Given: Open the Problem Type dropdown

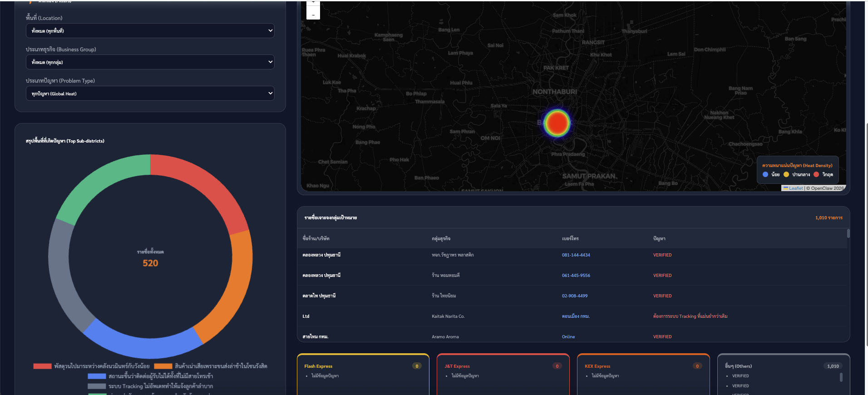Looking at the screenshot, I should click(150, 94).
